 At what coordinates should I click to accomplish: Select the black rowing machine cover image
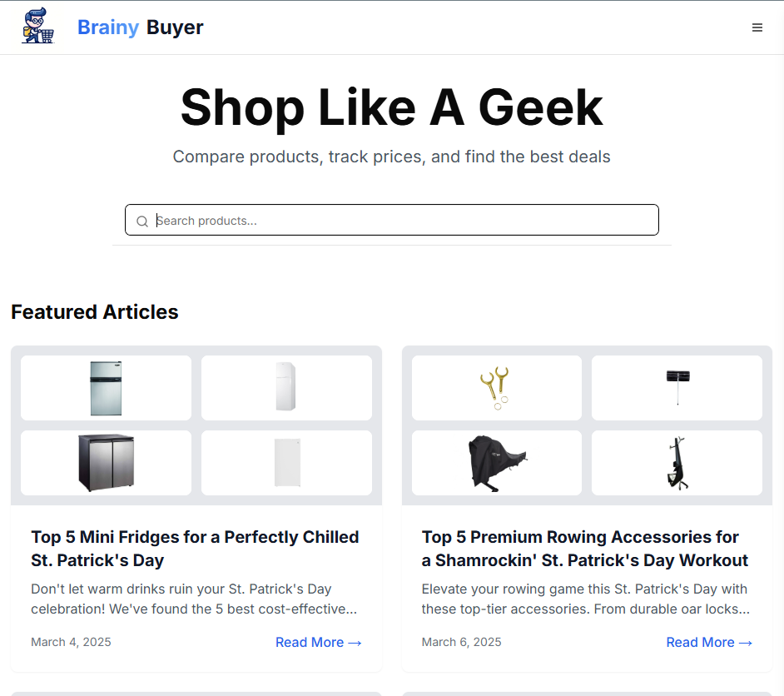coord(496,463)
